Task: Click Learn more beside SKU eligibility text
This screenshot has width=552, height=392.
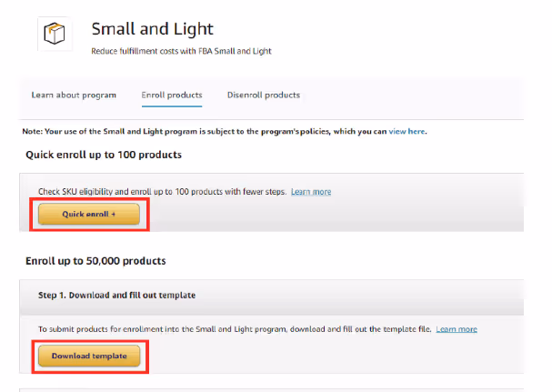Action: (311, 192)
